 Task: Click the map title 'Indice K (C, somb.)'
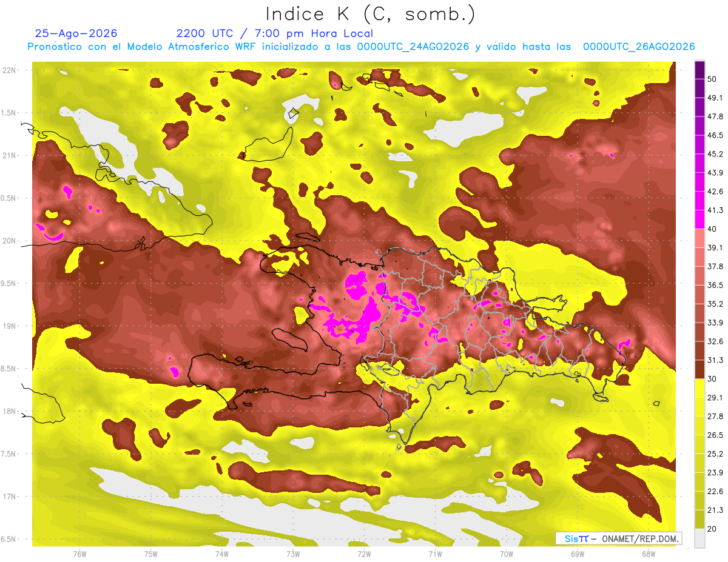tap(371, 14)
